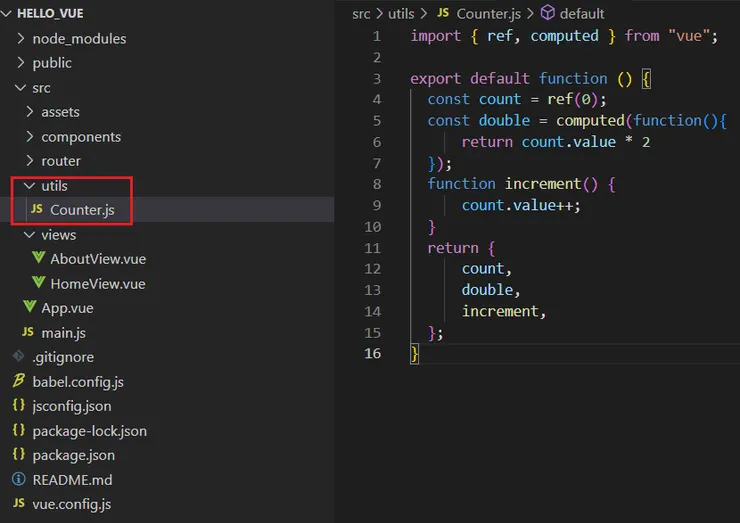740x523 pixels.
Task: Click the JS icon beside main.js
Action: click(x=28, y=332)
